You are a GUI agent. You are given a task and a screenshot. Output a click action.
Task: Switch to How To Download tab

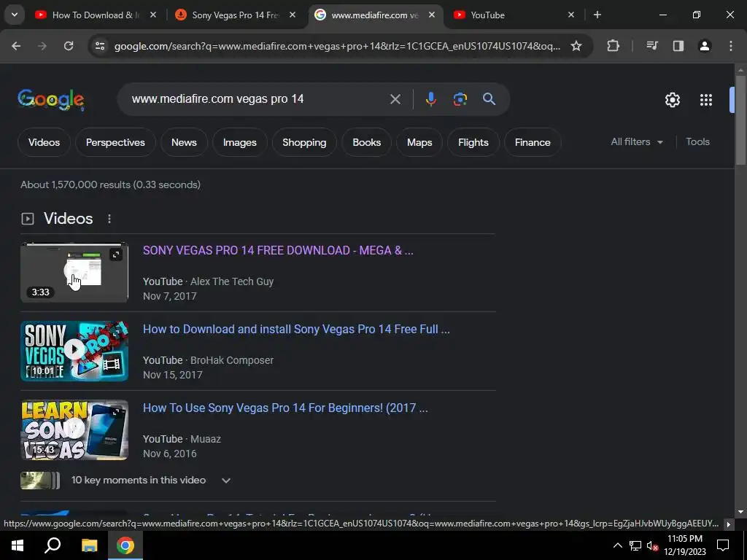pyautogui.click(x=96, y=15)
